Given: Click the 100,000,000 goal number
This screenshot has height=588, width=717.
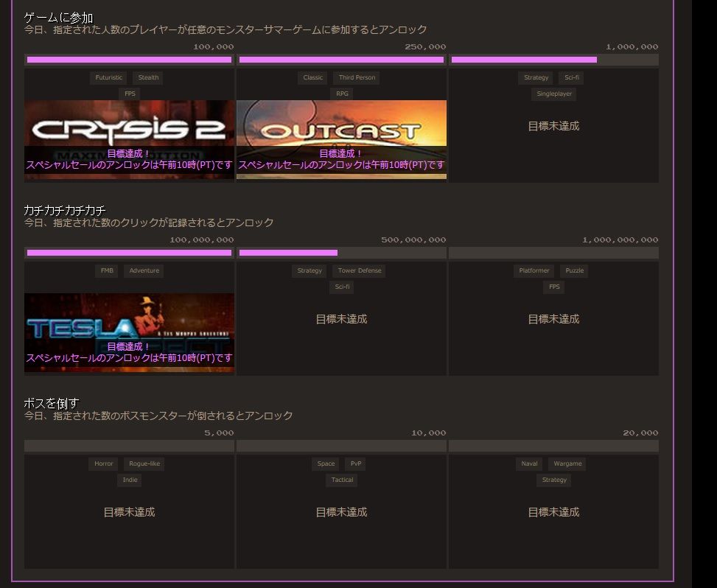Looking at the screenshot, I should 202,239.
